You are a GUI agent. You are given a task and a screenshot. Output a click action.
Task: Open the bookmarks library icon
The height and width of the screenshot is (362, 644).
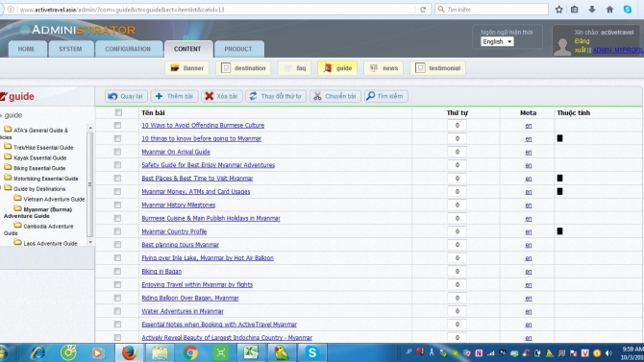coord(575,9)
